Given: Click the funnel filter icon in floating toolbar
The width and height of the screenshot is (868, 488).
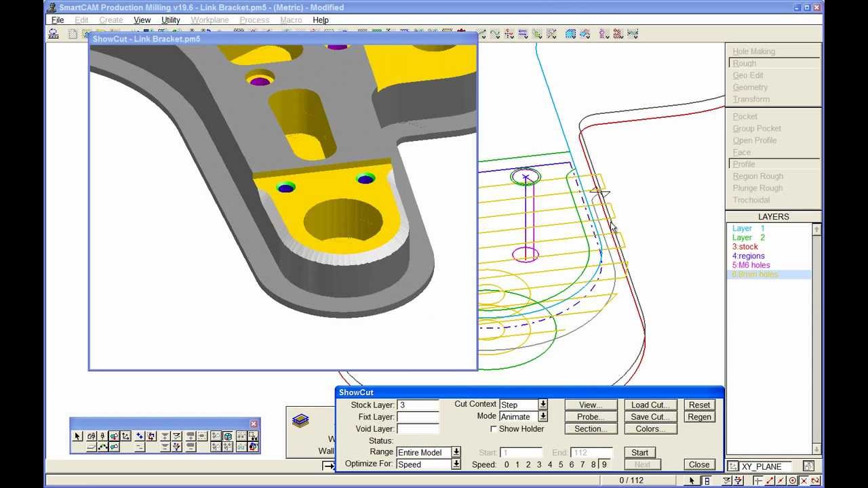Looking at the screenshot, I should tap(176, 447).
